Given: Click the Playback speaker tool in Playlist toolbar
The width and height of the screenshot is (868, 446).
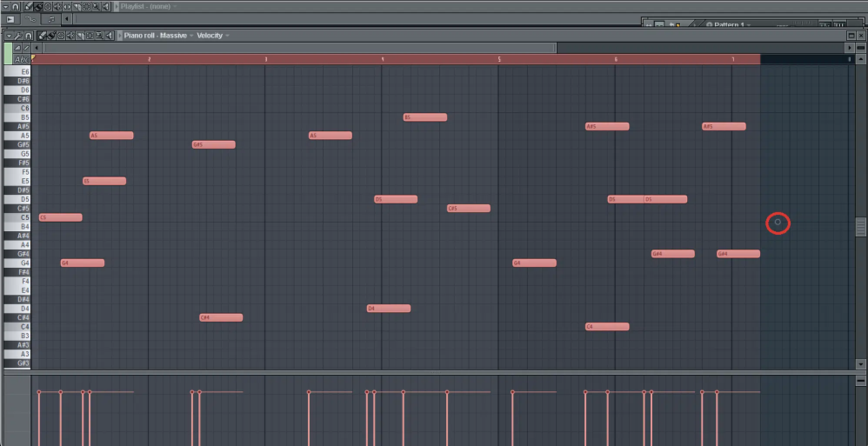Looking at the screenshot, I should tap(106, 7).
